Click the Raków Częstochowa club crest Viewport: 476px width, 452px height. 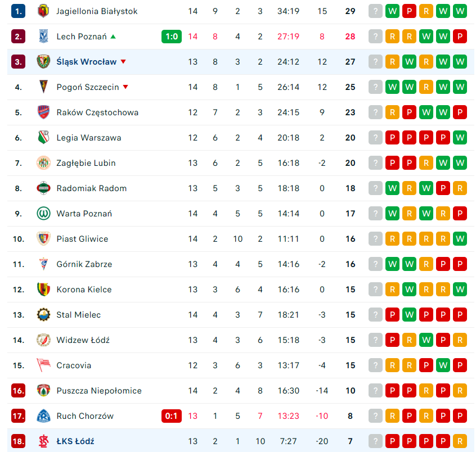[43, 112]
